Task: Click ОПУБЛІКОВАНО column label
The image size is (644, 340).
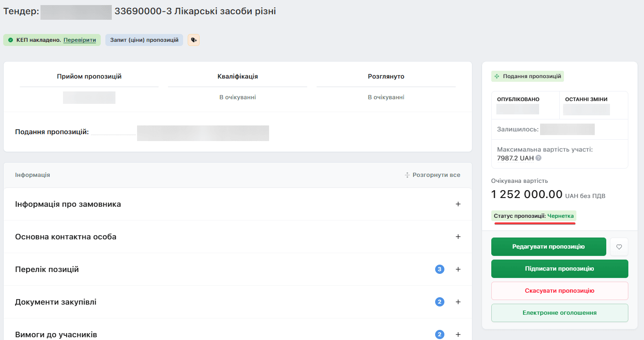Action: (x=518, y=99)
